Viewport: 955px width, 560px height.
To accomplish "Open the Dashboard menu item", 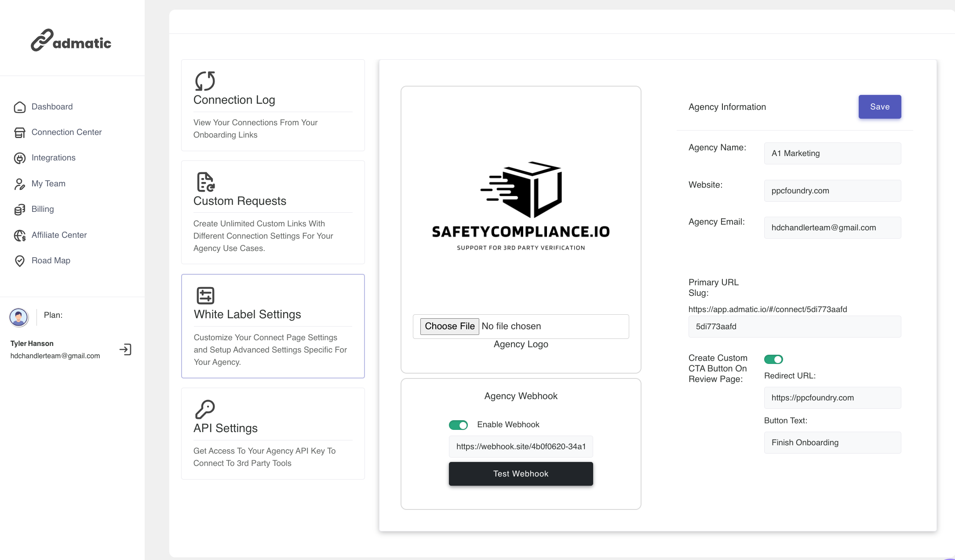I will coord(52,107).
